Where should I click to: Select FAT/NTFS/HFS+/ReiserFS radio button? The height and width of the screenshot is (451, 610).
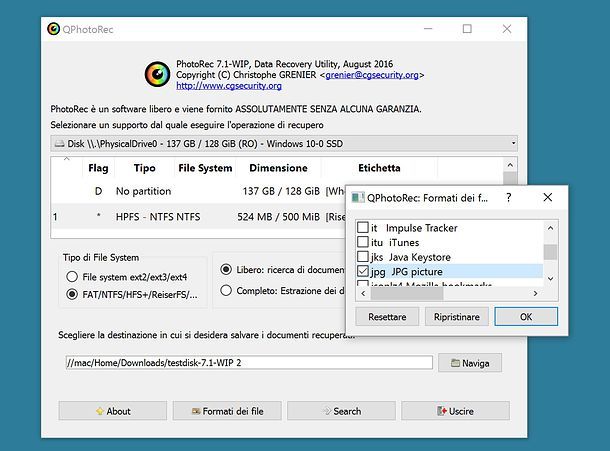pos(72,294)
